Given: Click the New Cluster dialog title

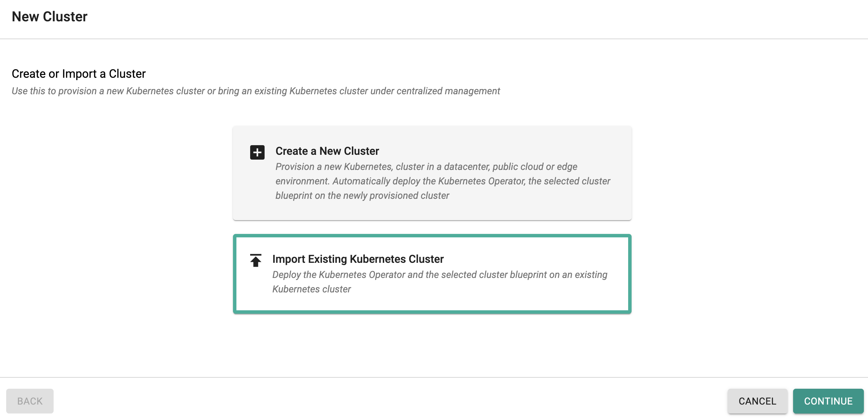Looking at the screenshot, I should tap(49, 17).
